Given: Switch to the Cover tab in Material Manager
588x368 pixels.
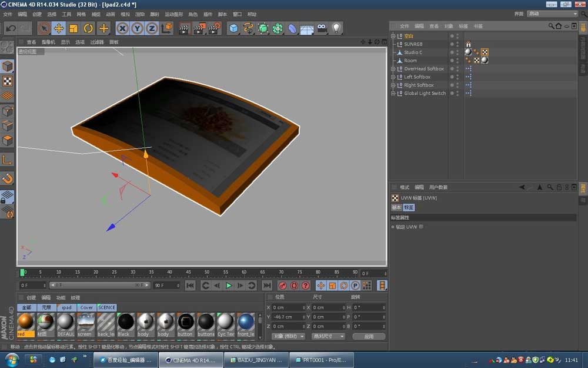Looking at the screenshot, I should pos(86,307).
